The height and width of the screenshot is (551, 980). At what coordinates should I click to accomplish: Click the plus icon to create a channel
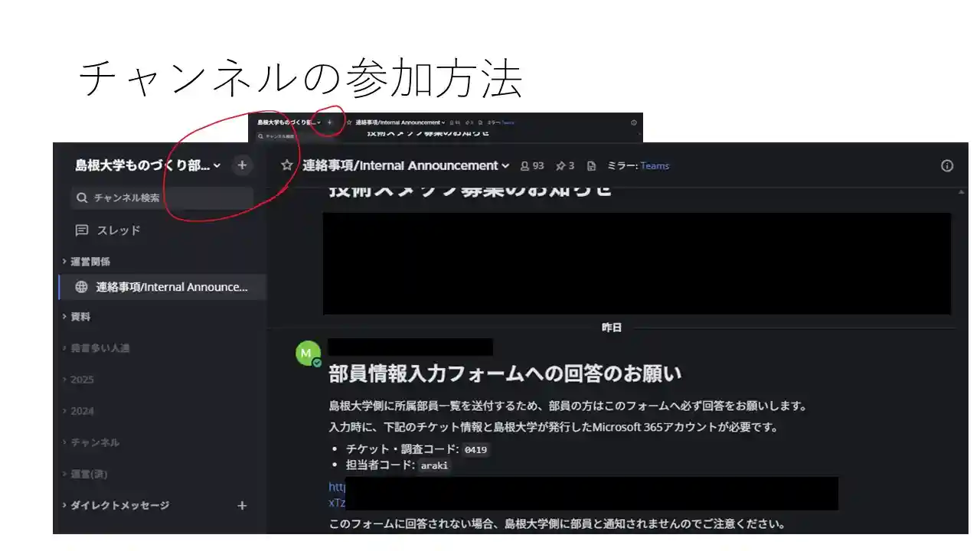[x=242, y=165]
